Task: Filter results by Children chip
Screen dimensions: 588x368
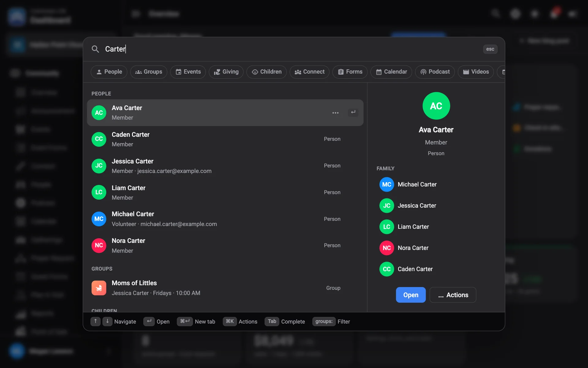Action: (266, 72)
